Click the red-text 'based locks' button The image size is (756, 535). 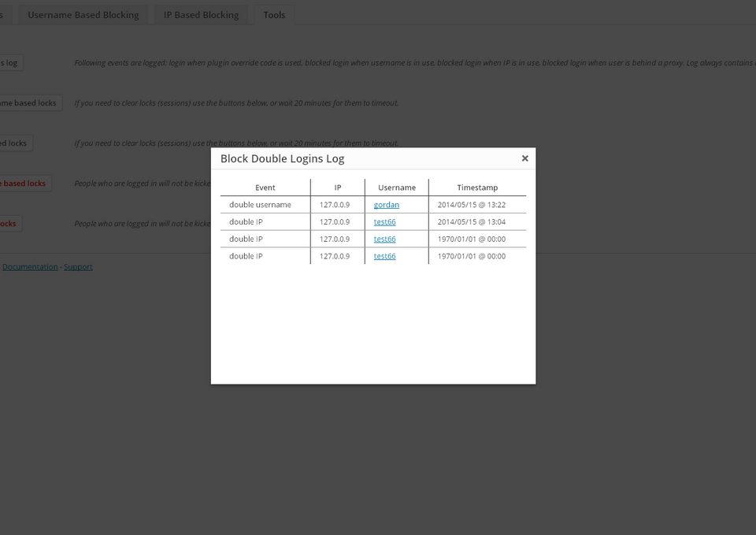[x=24, y=184]
